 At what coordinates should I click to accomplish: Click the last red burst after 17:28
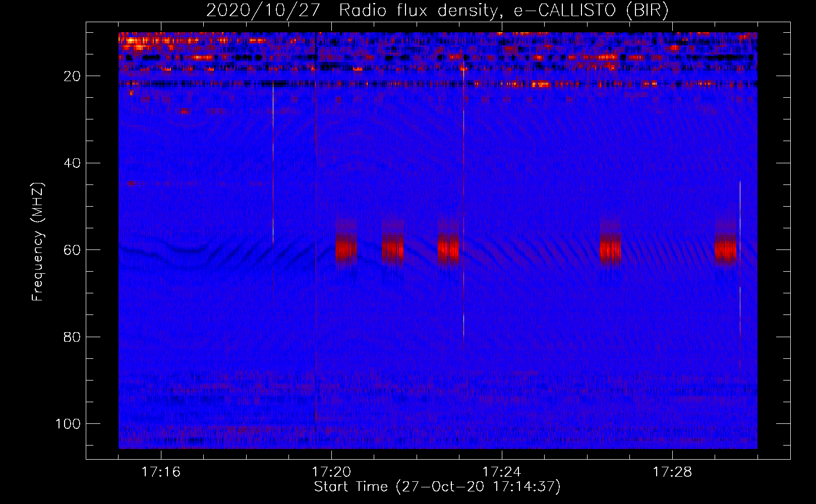click(x=726, y=248)
